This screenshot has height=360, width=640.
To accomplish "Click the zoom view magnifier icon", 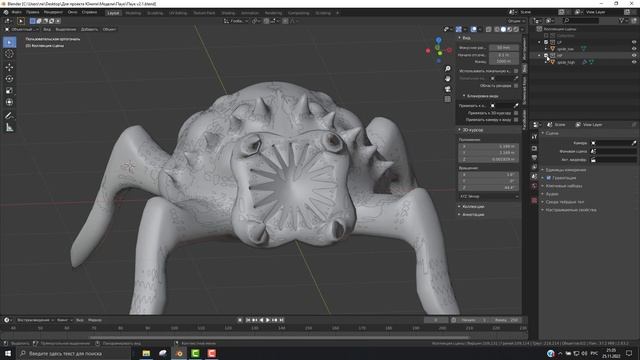I will [x=448, y=69].
